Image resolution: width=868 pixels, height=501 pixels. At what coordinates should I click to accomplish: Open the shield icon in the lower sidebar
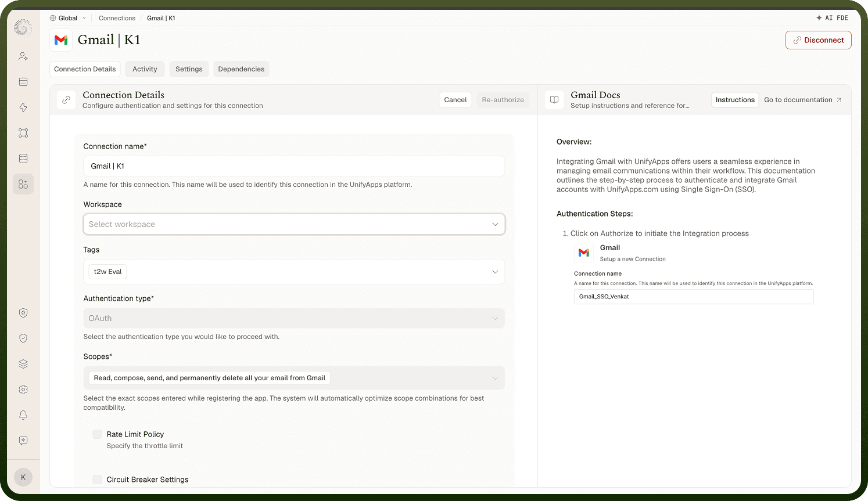click(x=23, y=313)
